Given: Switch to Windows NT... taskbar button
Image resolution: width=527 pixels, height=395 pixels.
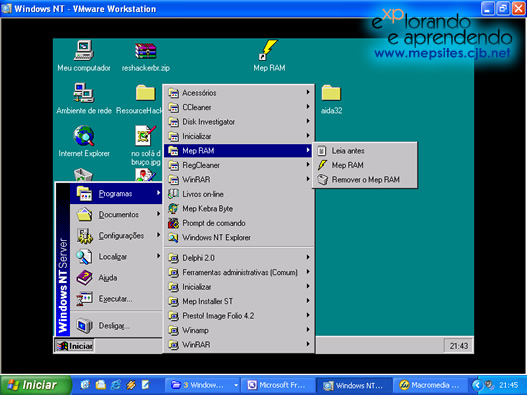Looking at the screenshot, I should (354, 385).
